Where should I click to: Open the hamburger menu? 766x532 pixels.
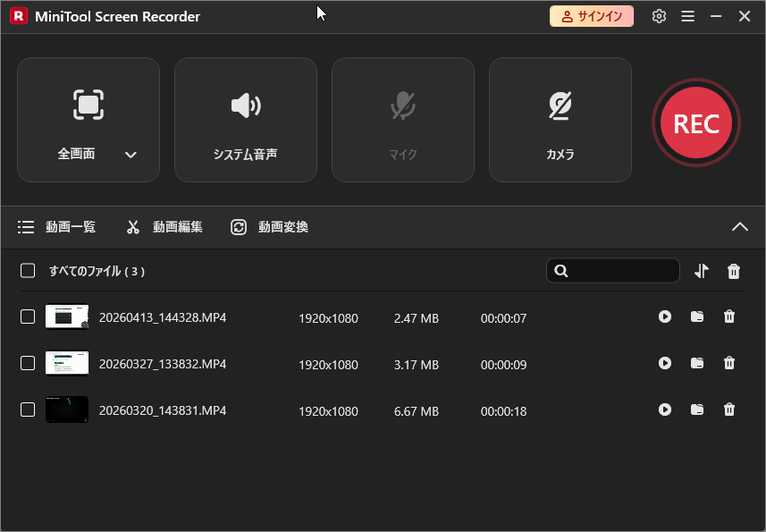689,16
